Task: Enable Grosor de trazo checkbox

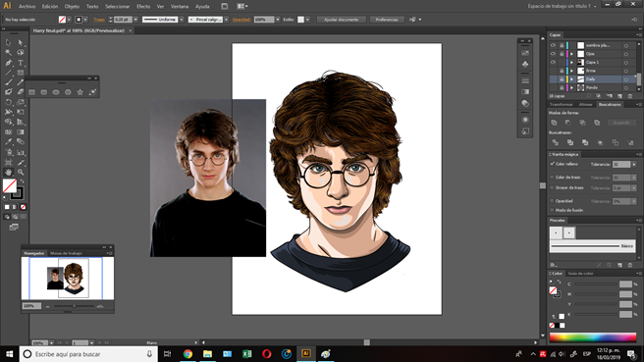Action: pyautogui.click(x=553, y=187)
